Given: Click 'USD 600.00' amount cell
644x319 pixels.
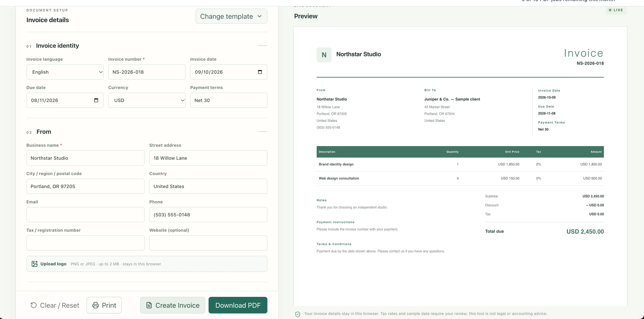Looking at the screenshot, I should (592, 178).
